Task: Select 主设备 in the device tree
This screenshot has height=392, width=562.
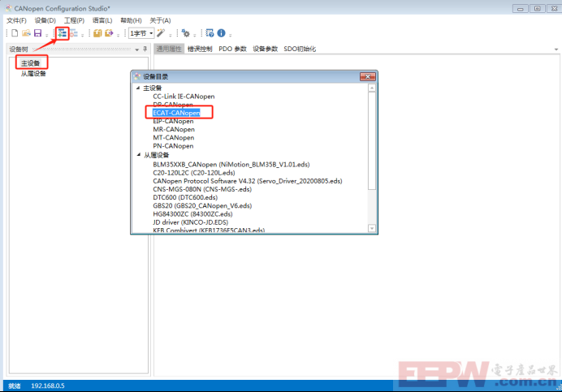Action: 31,63
